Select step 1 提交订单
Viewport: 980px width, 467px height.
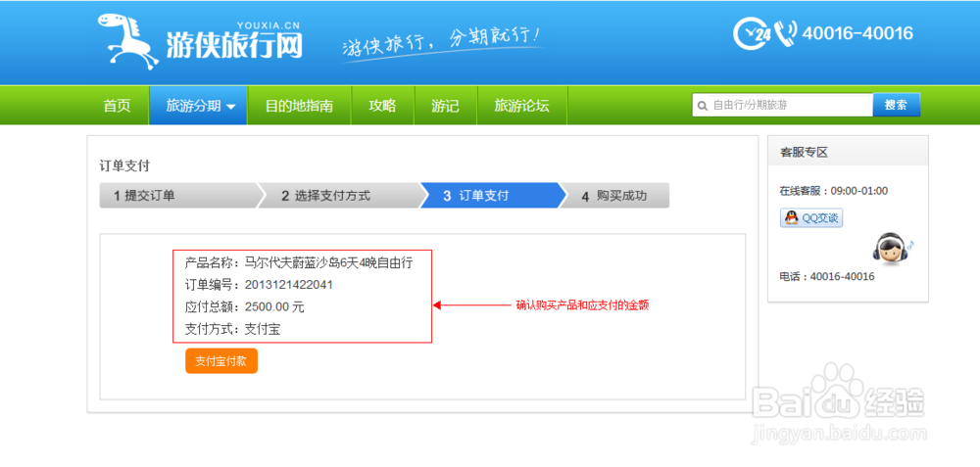[x=178, y=196]
